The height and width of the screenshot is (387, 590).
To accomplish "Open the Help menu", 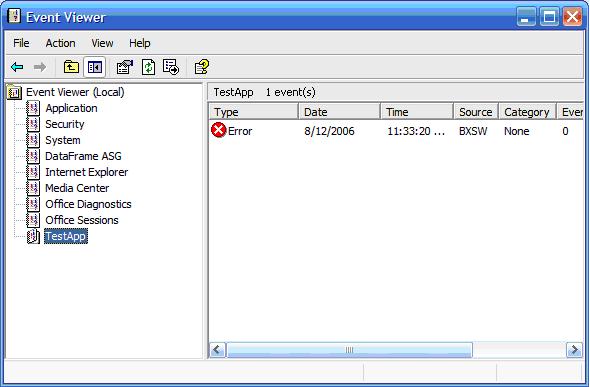I will click(140, 43).
